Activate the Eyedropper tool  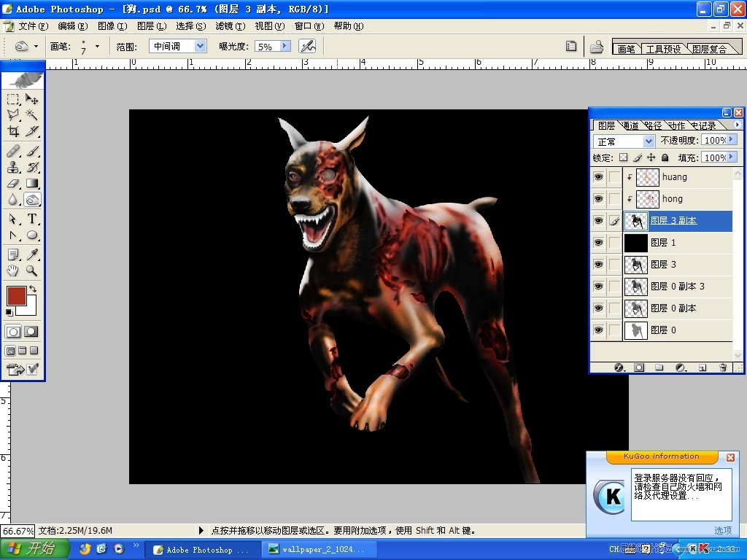pos(32,254)
